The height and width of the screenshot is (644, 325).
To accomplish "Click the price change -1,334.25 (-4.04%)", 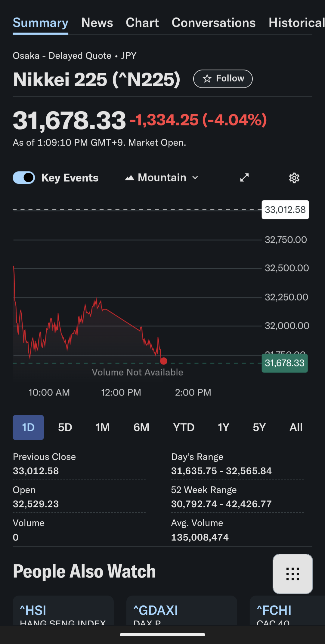I will (x=199, y=120).
